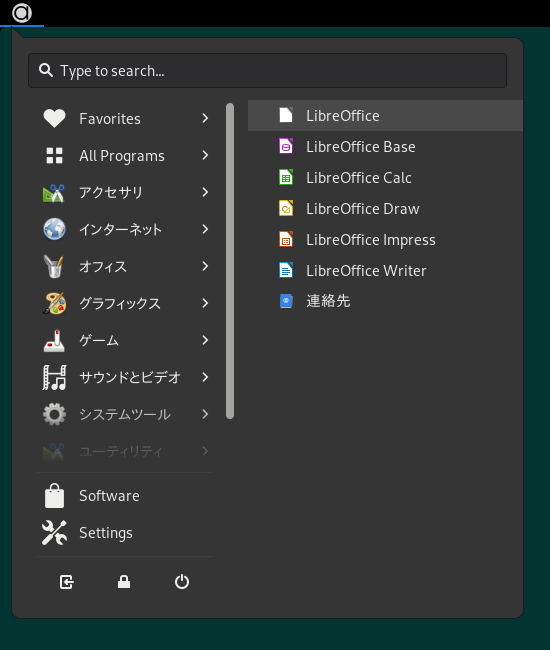The image size is (550, 650).
Task: Click the オフィス pencil cup icon
Action: [x=54, y=266]
